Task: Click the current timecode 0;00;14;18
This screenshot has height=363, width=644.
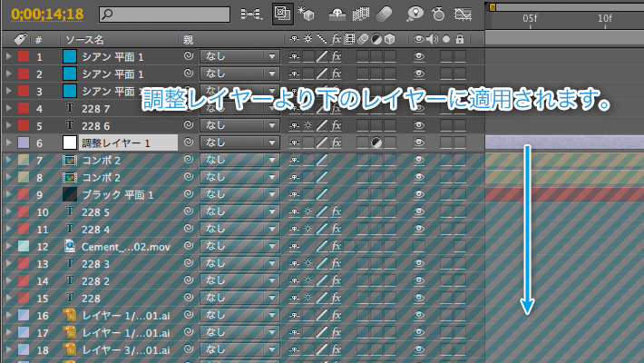Action: coord(47,15)
